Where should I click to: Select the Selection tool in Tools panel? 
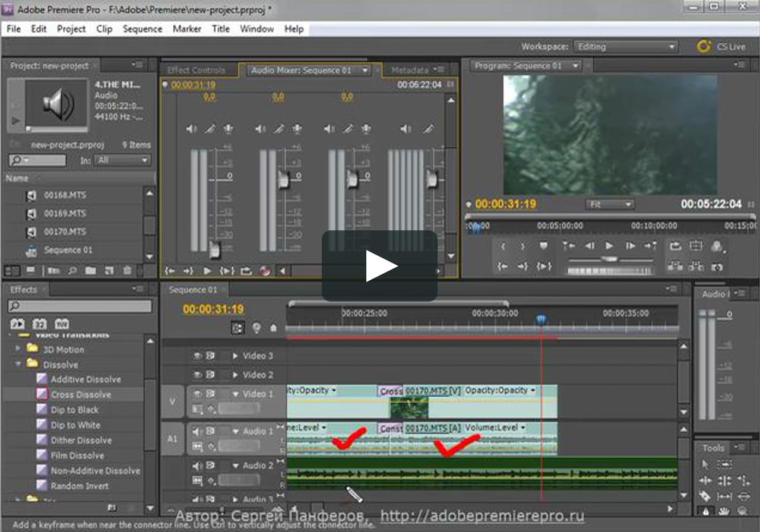(706, 465)
